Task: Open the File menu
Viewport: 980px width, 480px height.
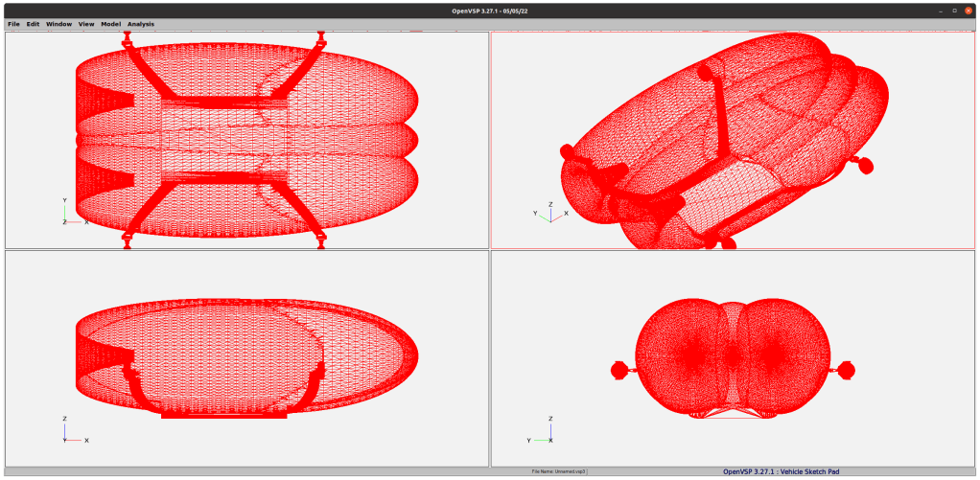Action: 13,24
